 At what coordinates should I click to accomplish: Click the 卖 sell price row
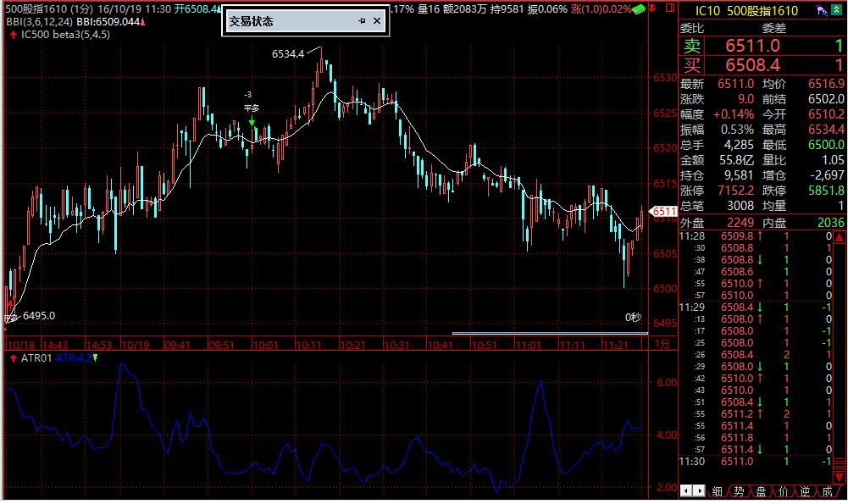pos(762,47)
